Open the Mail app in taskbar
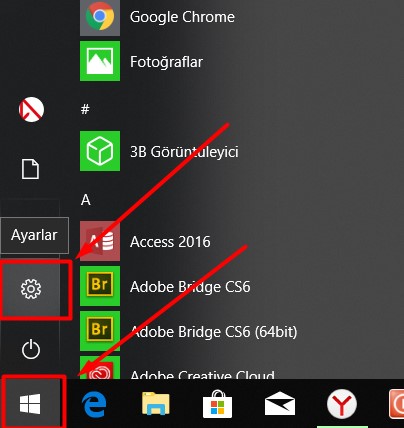The image size is (404, 428). (x=280, y=404)
